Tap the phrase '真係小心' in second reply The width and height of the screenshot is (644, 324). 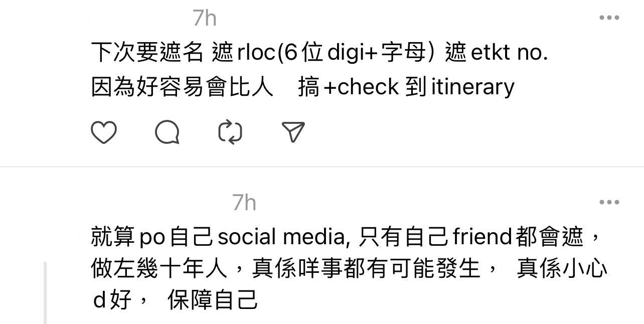pyautogui.click(x=562, y=268)
